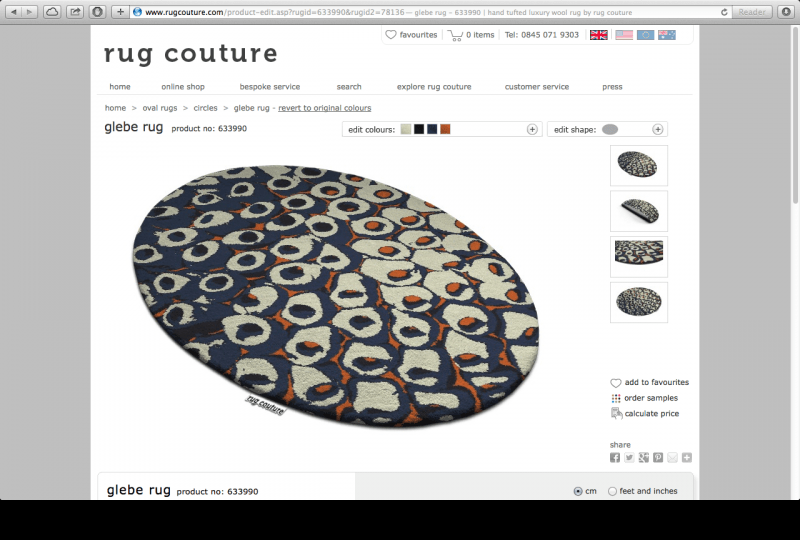
Task: View the shopping cart with 0 items
Action: tap(471, 35)
